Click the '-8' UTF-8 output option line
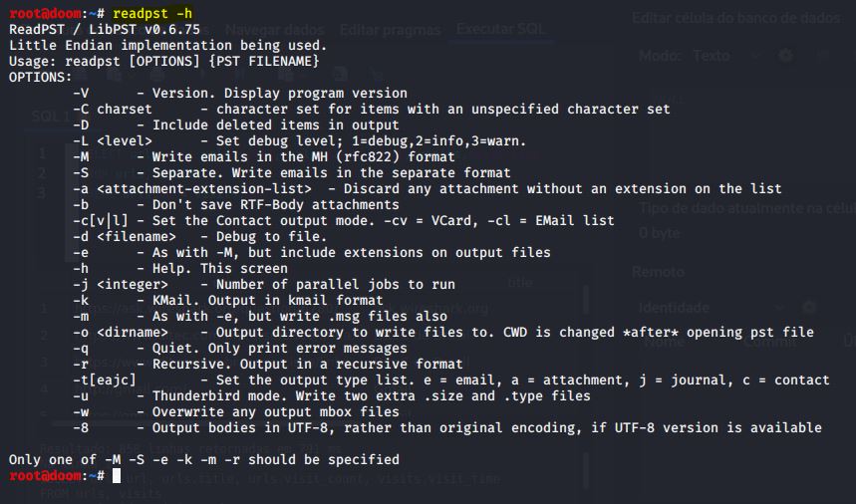The width and height of the screenshot is (856, 504). (446, 427)
